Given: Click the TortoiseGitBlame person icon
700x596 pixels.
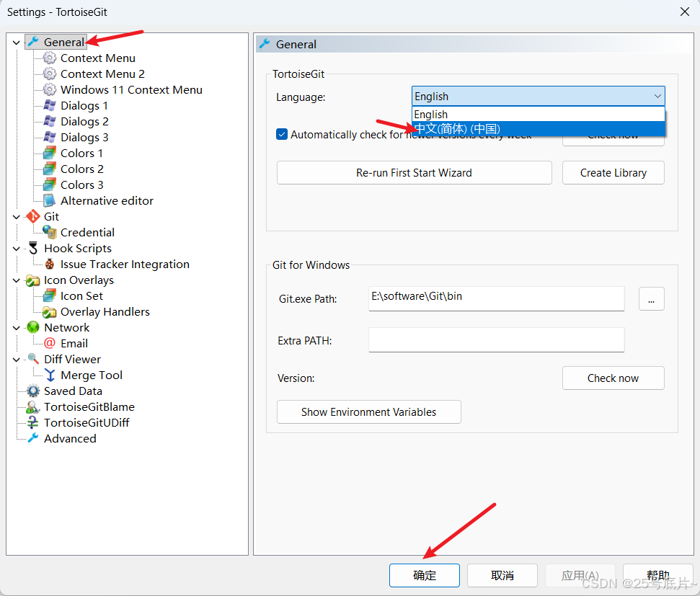Looking at the screenshot, I should [x=33, y=406].
